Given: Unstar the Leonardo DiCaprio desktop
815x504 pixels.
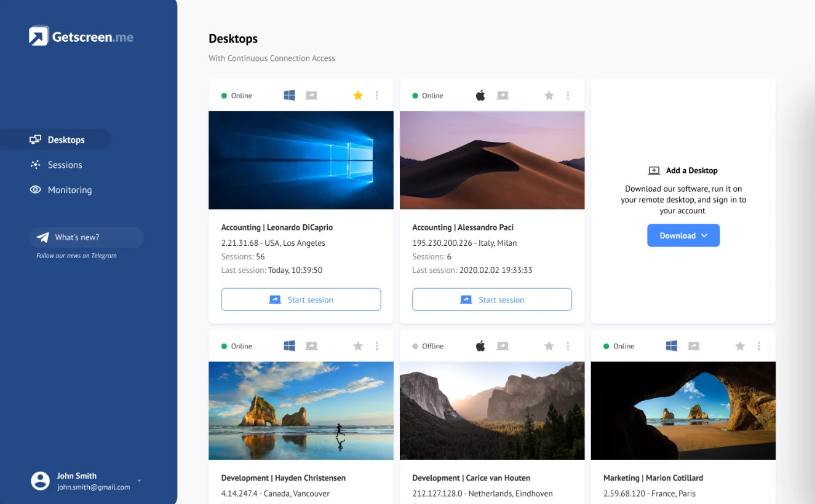Looking at the screenshot, I should point(358,95).
